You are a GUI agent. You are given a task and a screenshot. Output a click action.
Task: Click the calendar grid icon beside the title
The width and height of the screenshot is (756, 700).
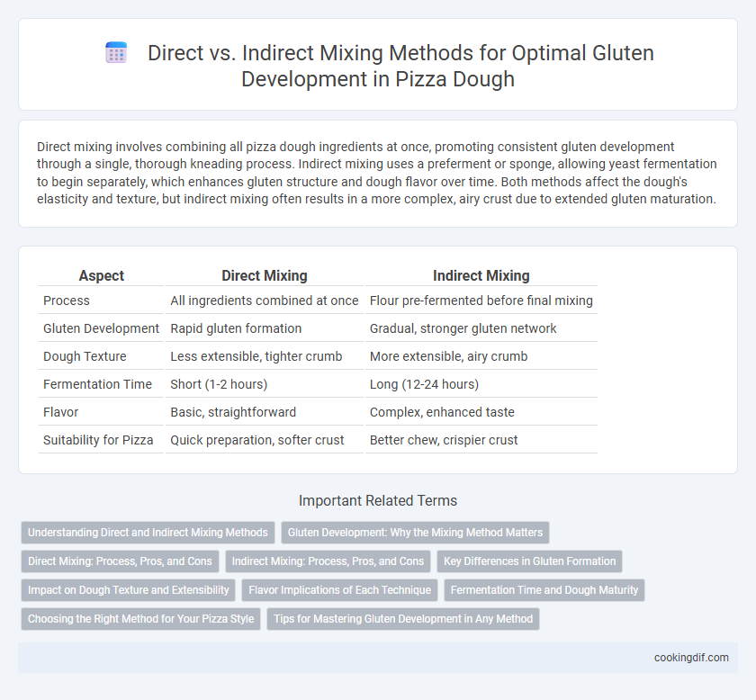point(116,52)
